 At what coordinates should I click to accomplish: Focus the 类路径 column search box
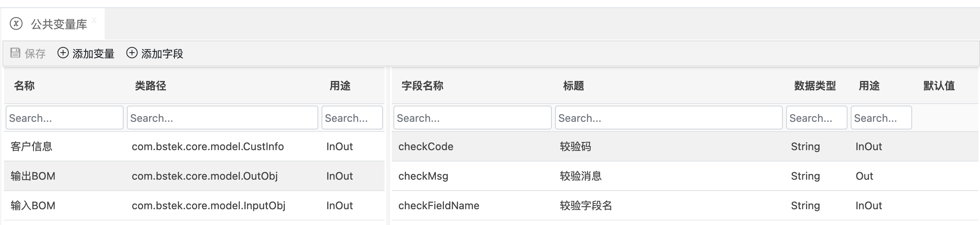tap(222, 118)
